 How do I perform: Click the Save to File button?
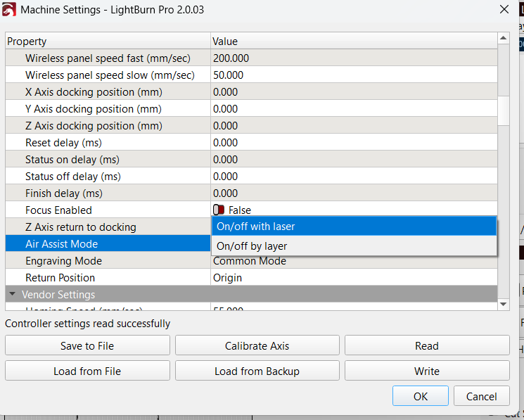click(87, 345)
